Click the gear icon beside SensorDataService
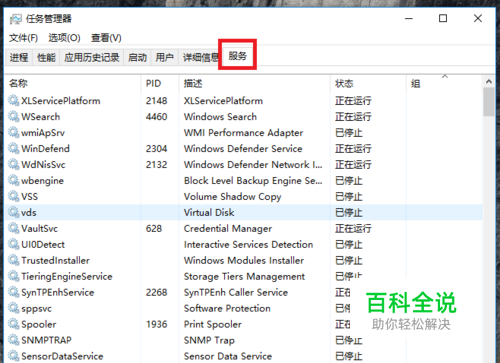The image size is (500, 363). tap(14, 356)
